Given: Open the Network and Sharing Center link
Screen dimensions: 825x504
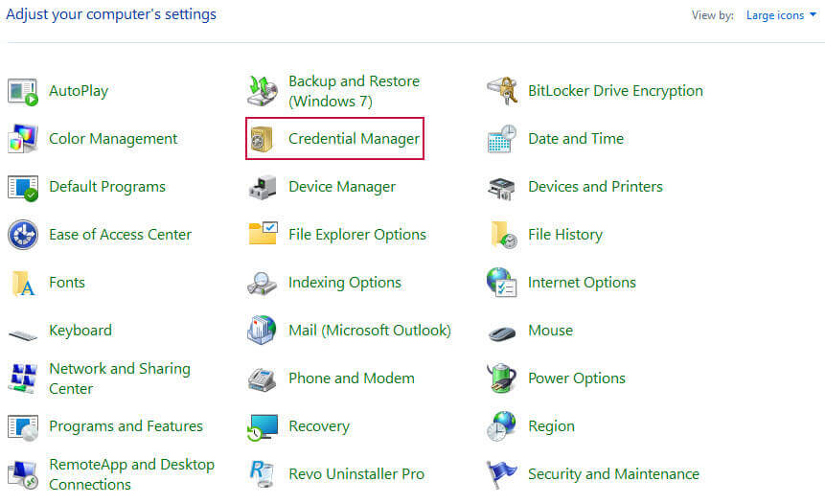Looking at the screenshot, I should pyautogui.click(x=120, y=378).
